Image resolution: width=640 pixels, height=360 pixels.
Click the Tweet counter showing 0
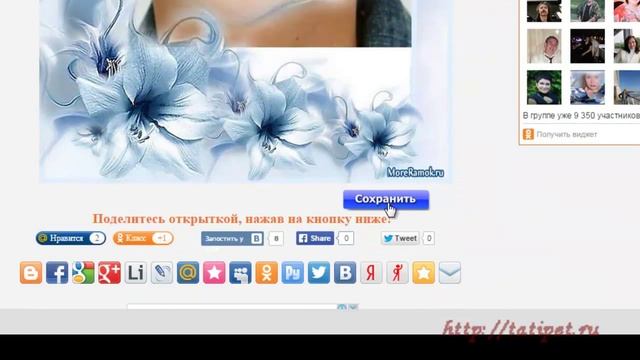coord(429,238)
